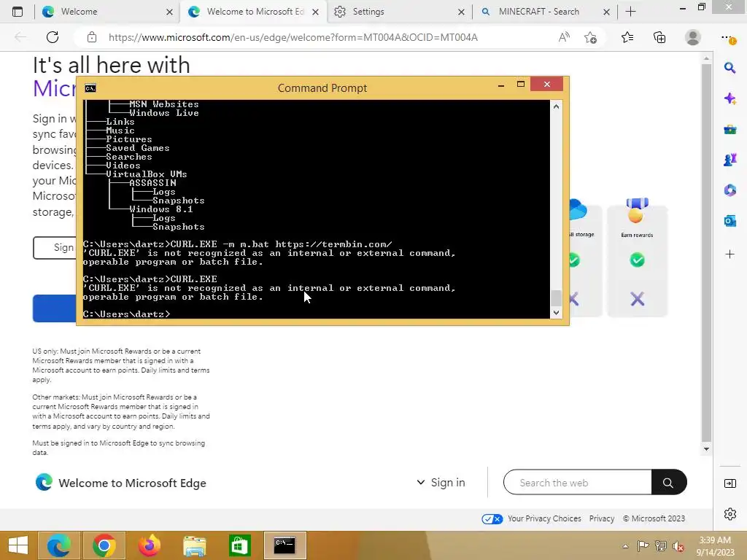Switch to MINECRAFT - Search tab

[544, 12]
